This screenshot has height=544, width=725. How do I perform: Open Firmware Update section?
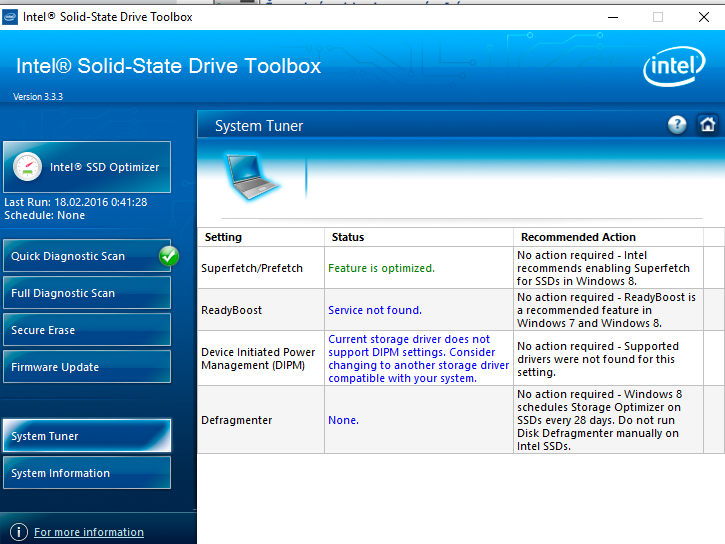[87, 367]
